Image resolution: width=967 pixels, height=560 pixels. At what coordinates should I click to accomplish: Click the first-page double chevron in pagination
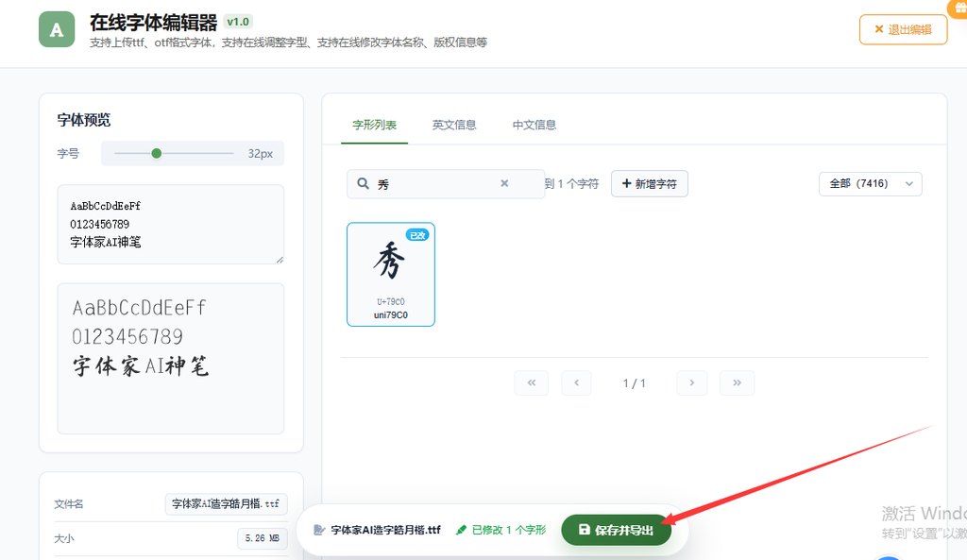coord(531,382)
